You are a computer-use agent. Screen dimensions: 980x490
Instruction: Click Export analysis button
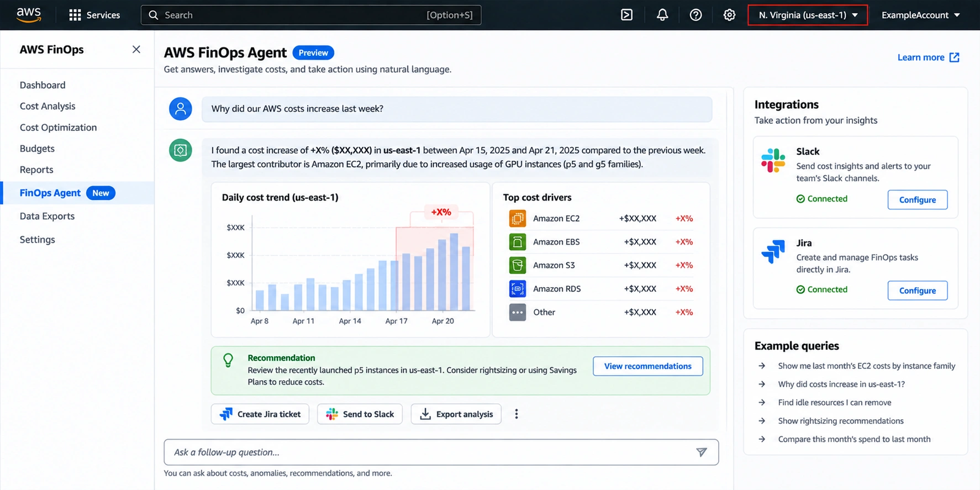coord(456,414)
